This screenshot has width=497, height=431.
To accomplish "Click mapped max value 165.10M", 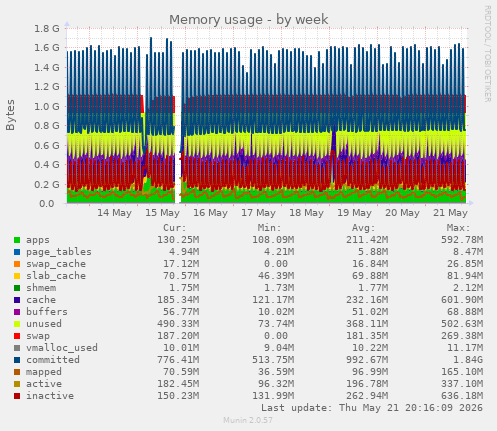I will coord(462,372).
